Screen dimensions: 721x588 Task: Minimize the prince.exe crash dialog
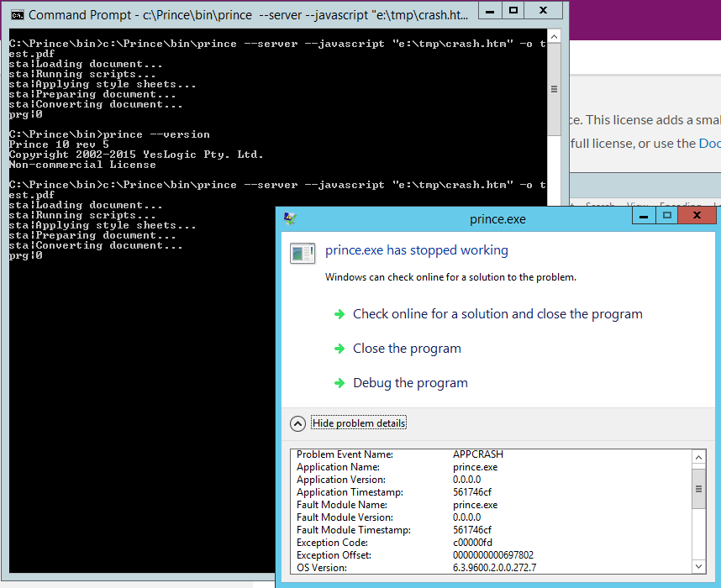(x=643, y=216)
